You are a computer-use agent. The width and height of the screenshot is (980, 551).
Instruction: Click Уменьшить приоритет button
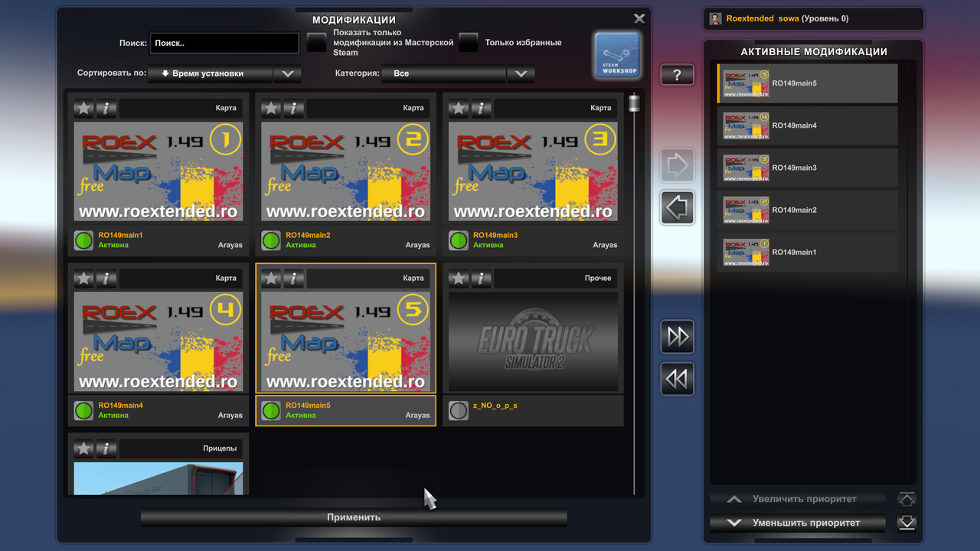coord(798,523)
